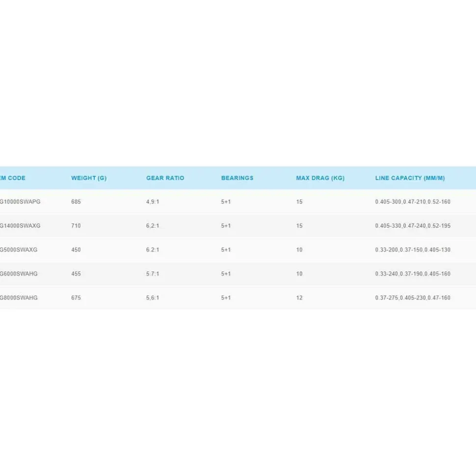Image resolution: width=476 pixels, height=476 pixels.
Task: Click line capacity 0.33-200,0.37-150,0.405-130
Action: click(413, 250)
